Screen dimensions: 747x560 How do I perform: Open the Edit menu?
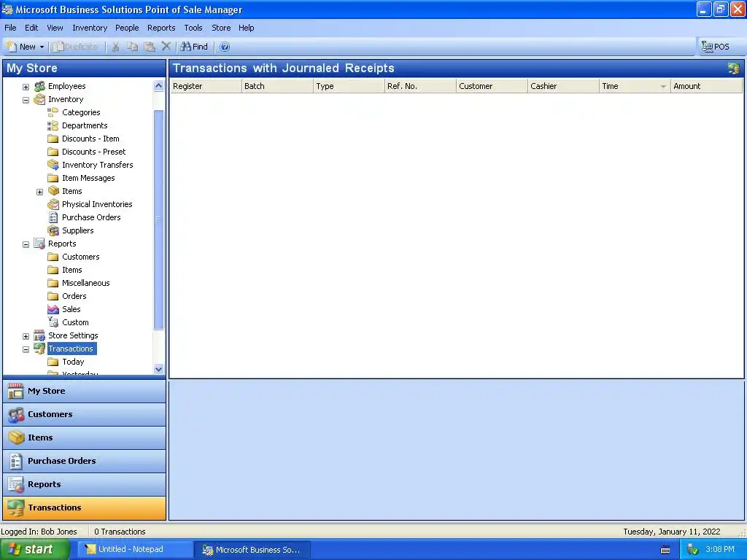tap(31, 28)
